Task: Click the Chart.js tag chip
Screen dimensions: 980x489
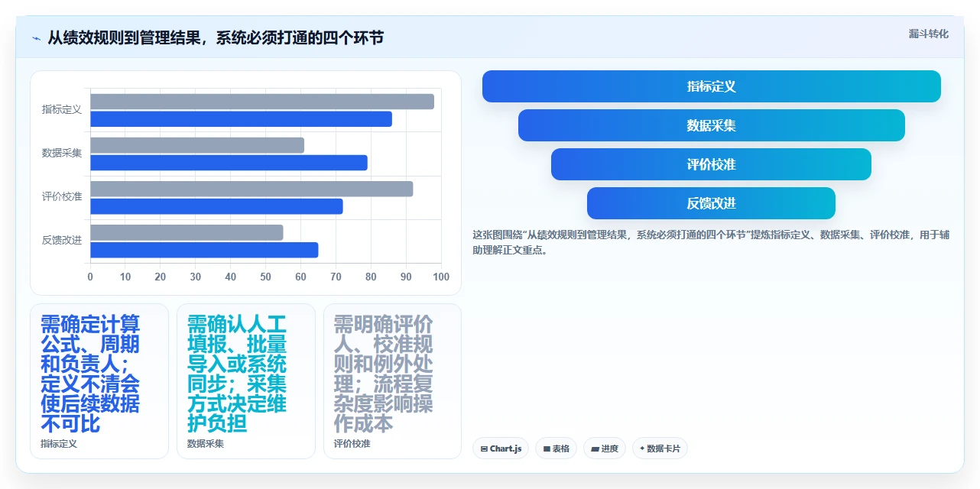Action: click(x=501, y=449)
